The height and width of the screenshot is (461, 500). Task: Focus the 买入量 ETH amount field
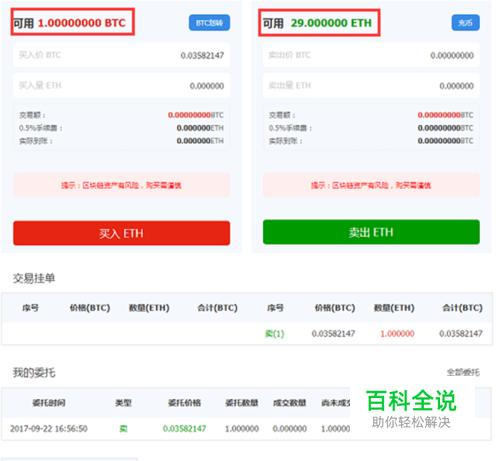[121, 86]
